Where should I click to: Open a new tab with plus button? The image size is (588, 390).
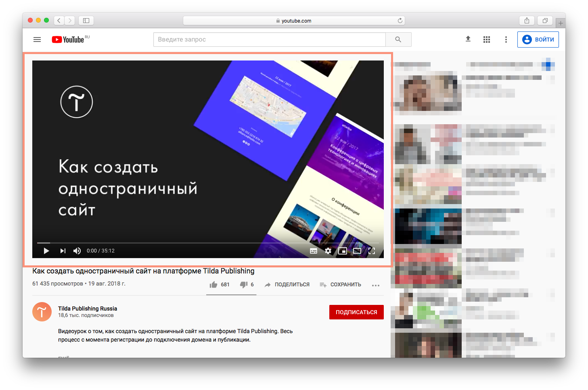point(561,23)
